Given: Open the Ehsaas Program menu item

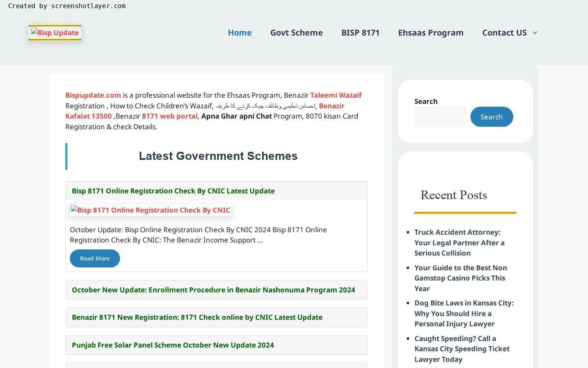Looking at the screenshot, I should [431, 33].
